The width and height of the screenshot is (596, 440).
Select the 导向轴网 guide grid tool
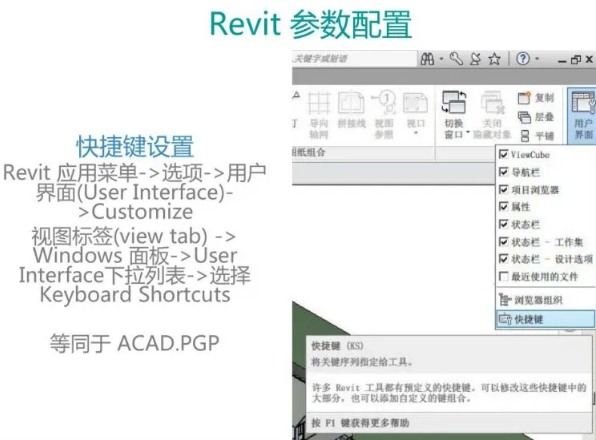319,114
